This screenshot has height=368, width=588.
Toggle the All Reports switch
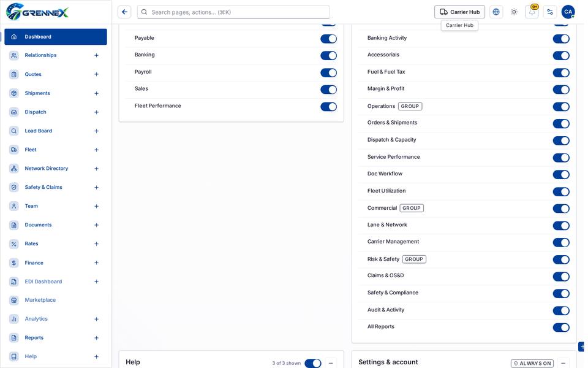click(561, 328)
